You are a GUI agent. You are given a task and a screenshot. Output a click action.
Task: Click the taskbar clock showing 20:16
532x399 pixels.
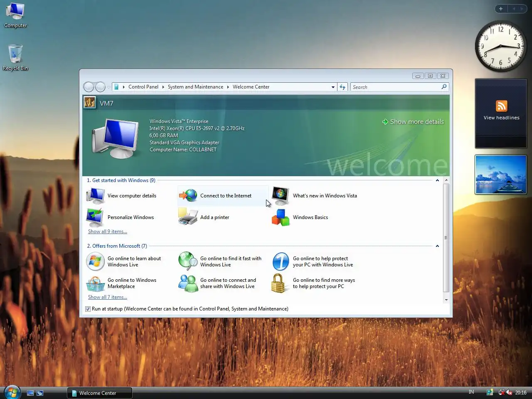point(521,392)
